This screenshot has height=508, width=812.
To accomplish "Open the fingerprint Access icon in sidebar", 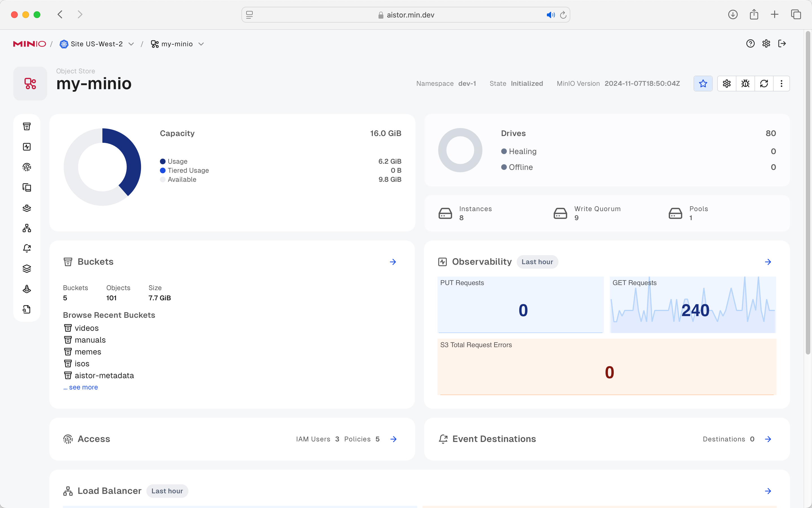I will 27,167.
